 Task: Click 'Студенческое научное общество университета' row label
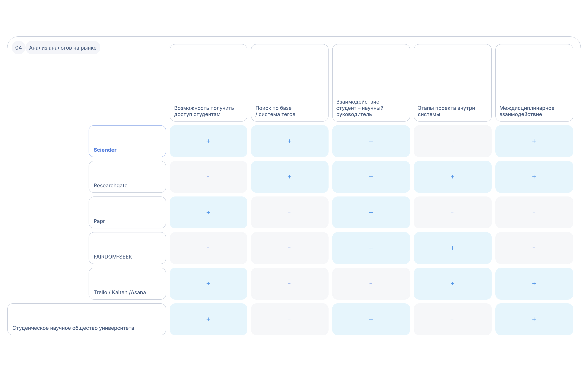point(87,319)
